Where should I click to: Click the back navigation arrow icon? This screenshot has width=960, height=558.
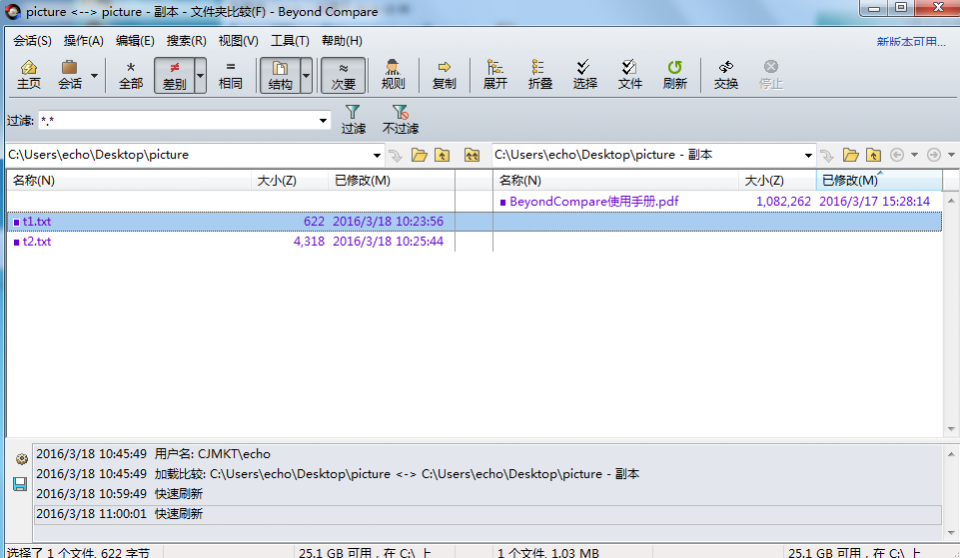pyautogui.click(x=897, y=155)
